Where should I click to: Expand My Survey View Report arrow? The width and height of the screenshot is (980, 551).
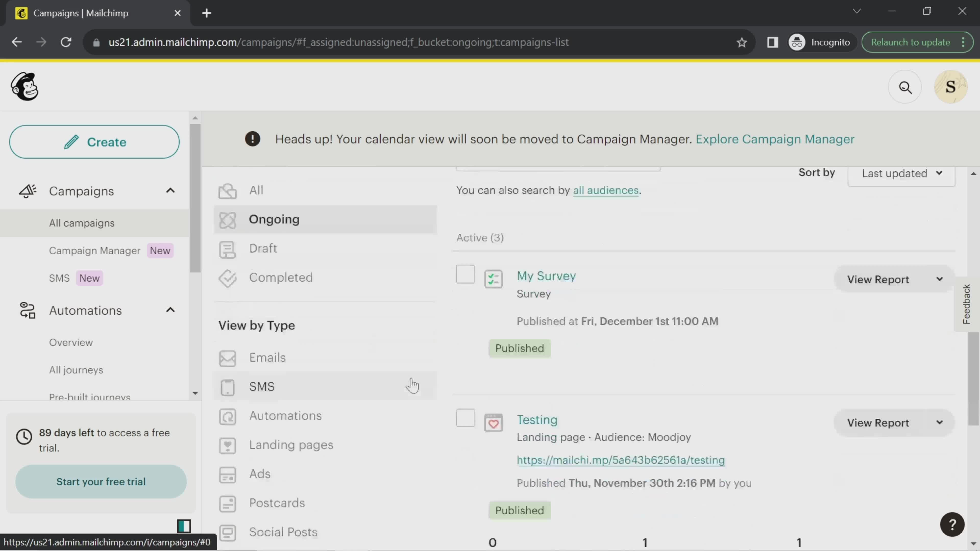(939, 279)
